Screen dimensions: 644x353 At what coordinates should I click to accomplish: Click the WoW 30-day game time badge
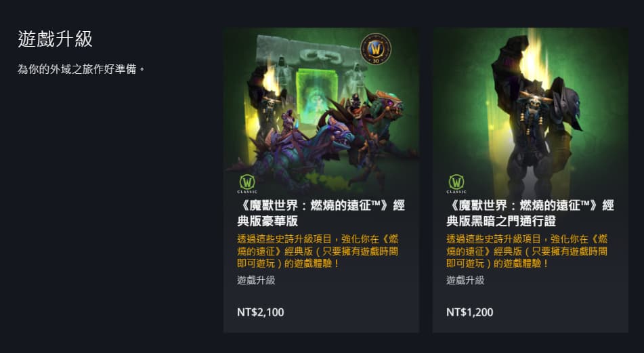375,49
